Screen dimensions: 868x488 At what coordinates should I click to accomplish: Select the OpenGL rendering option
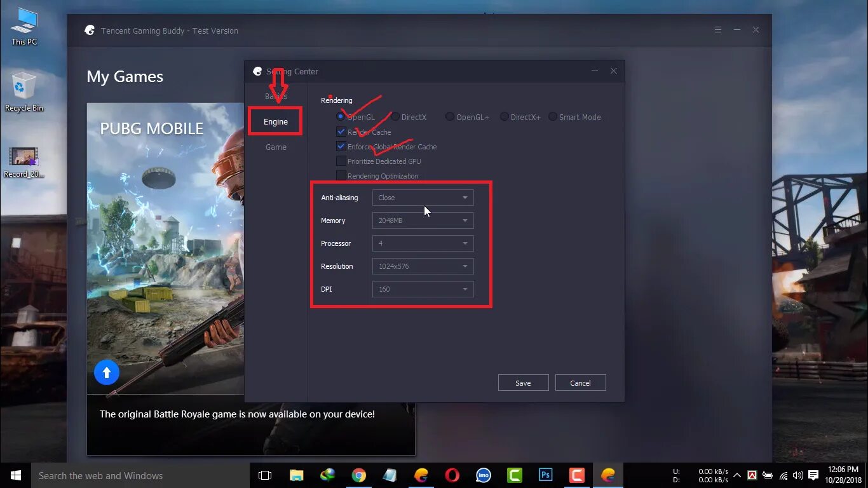tap(341, 117)
